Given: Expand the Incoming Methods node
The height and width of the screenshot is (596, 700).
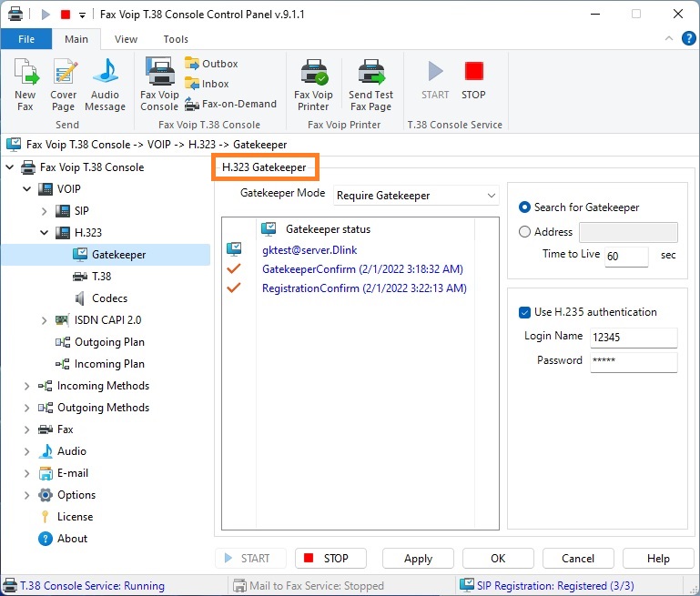Looking at the screenshot, I should tap(26, 386).
